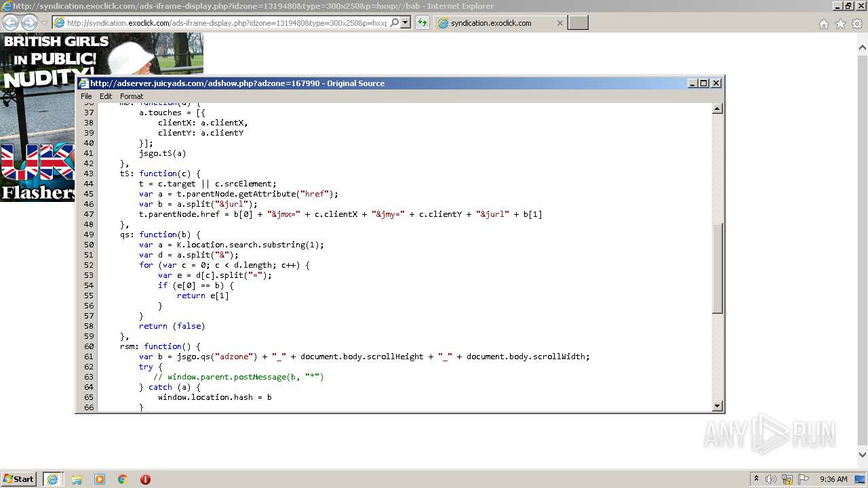Click line 58 'return (false)' text
868x488 pixels.
(x=172, y=326)
